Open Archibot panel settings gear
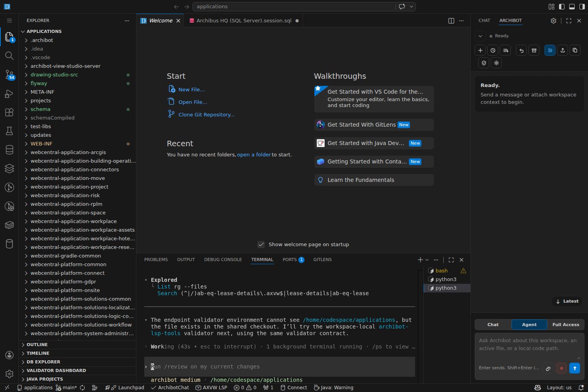 coord(554,21)
